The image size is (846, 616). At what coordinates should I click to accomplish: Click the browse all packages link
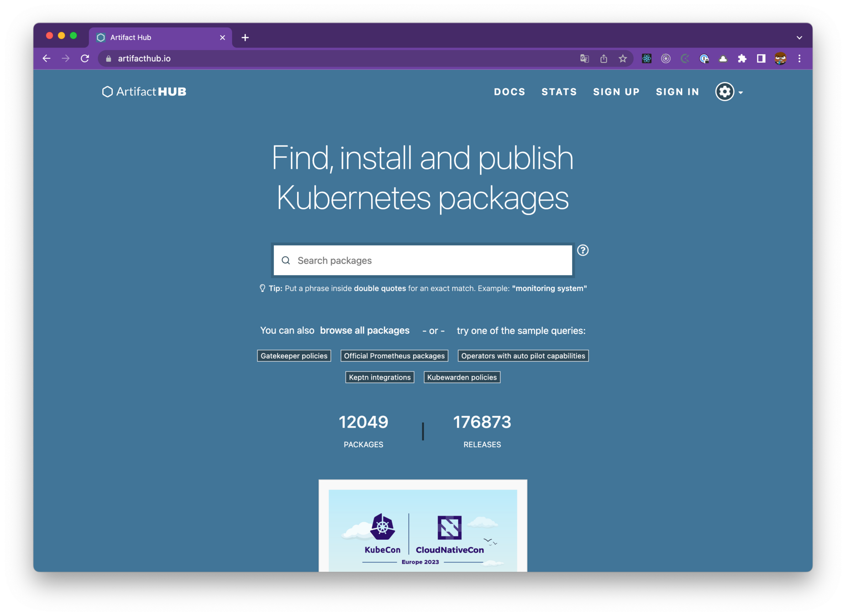click(365, 330)
